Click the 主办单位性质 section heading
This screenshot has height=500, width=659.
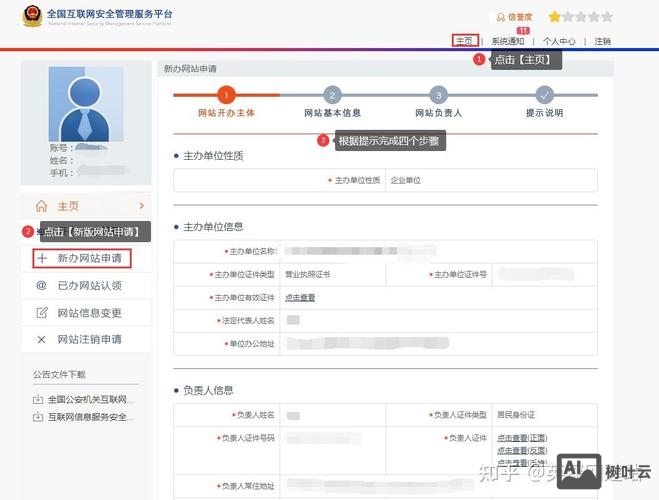click(x=213, y=156)
